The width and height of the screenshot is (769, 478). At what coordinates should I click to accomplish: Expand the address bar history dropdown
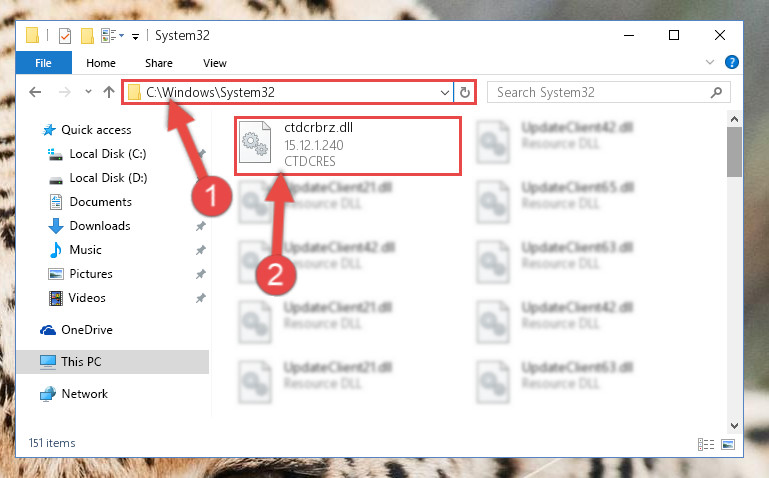pos(445,92)
